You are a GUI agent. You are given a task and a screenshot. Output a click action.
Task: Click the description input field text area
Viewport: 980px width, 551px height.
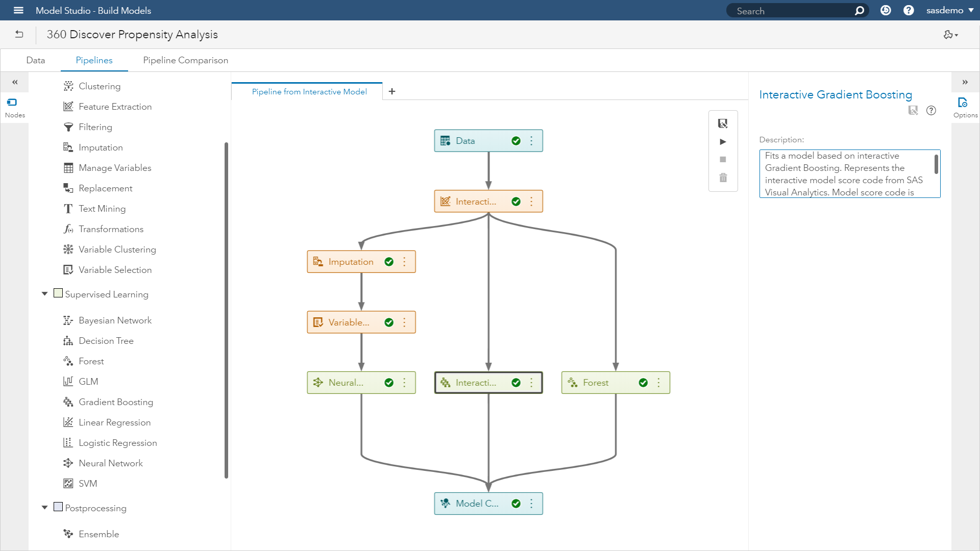(849, 173)
